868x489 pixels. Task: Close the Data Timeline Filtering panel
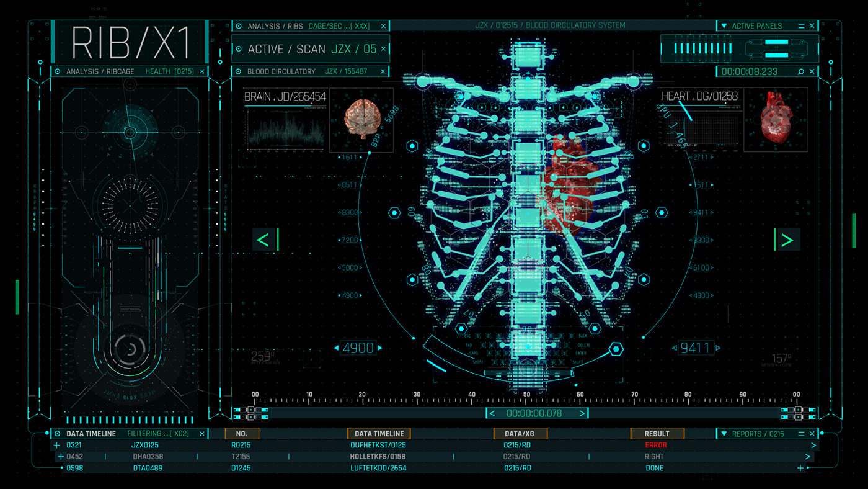[x=202, y=434]
